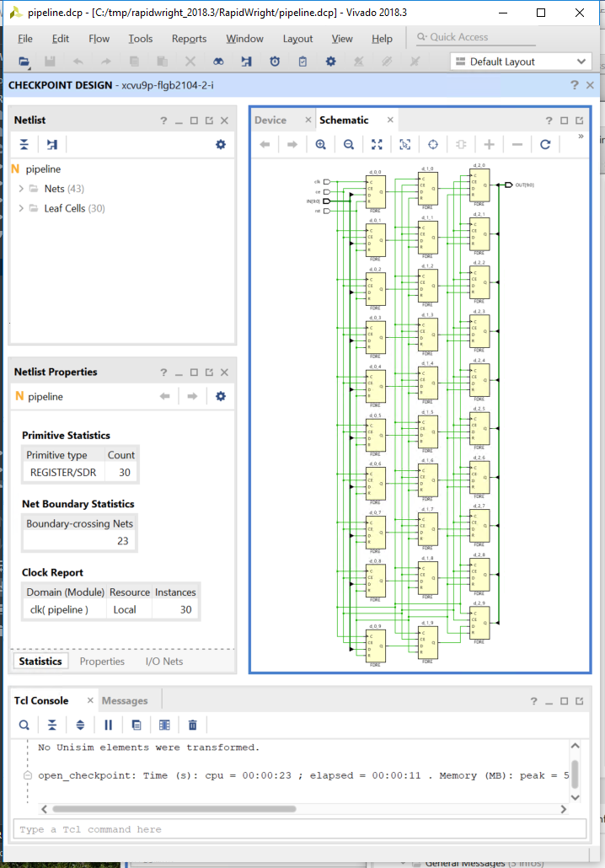Viewport: 605px width, 868px height.
Task: Click schematic Select Area icon
Action: pyautogui.click(x=405, y=144)
